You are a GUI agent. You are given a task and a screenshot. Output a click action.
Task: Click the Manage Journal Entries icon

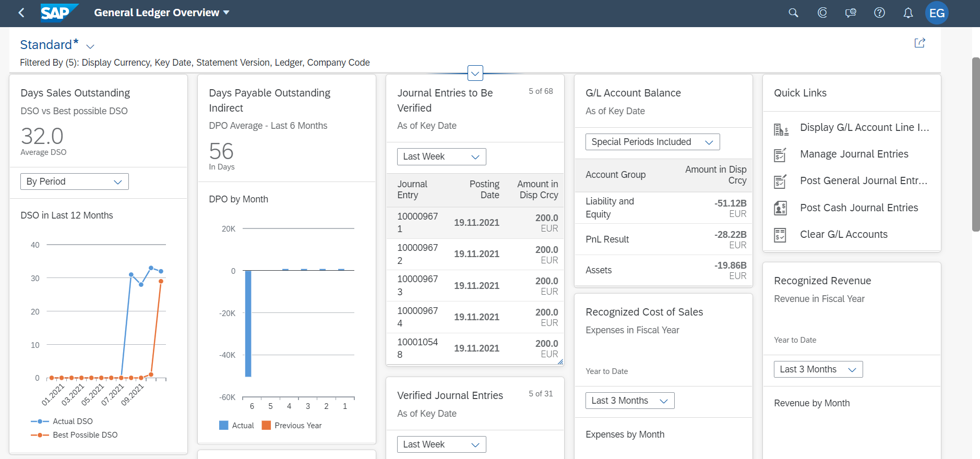(x=780, y=154)
